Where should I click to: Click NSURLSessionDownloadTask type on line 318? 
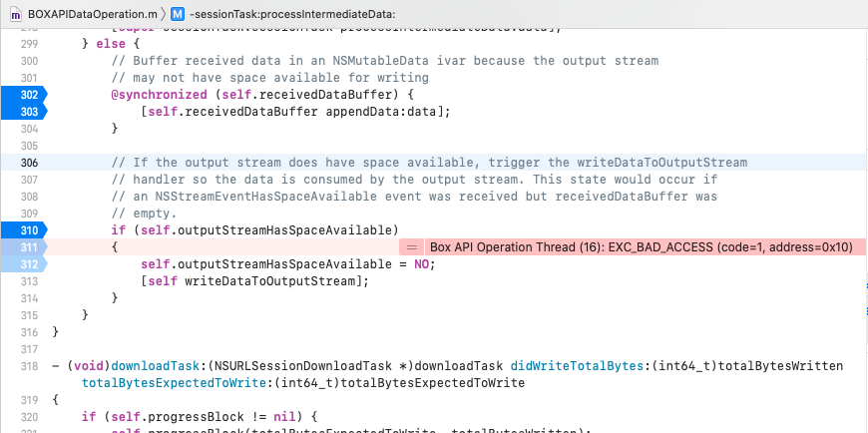pos(304,366)
